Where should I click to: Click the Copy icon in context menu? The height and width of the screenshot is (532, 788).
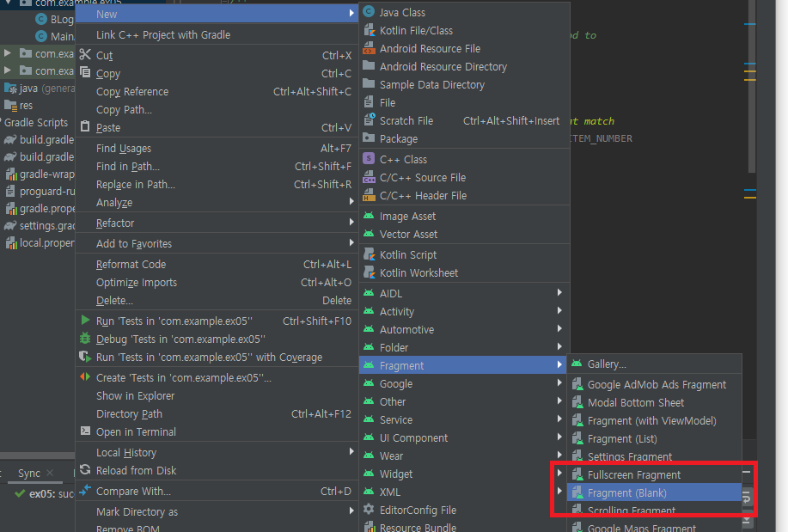(85, 72)
